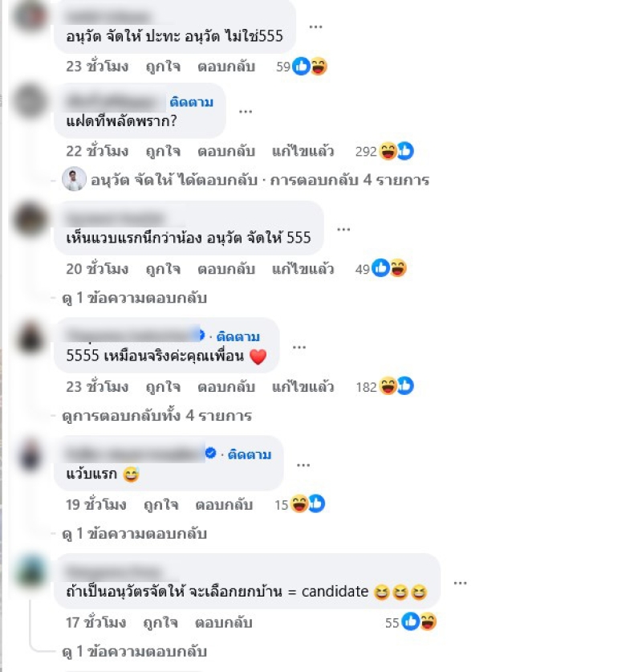Open three-dot menu beside แฝดที่พลัดพราก? comment
Viewport: 642px width, 672px height.
coord(246,112)
